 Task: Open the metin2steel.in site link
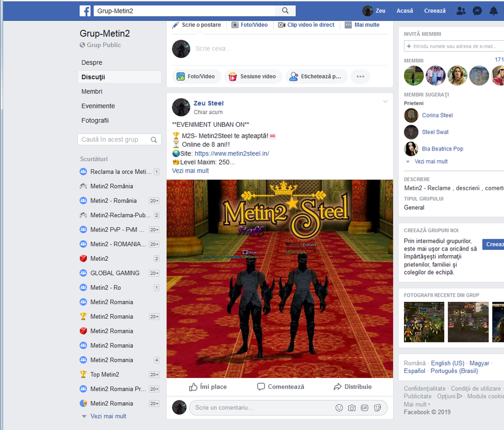(232, 154)
